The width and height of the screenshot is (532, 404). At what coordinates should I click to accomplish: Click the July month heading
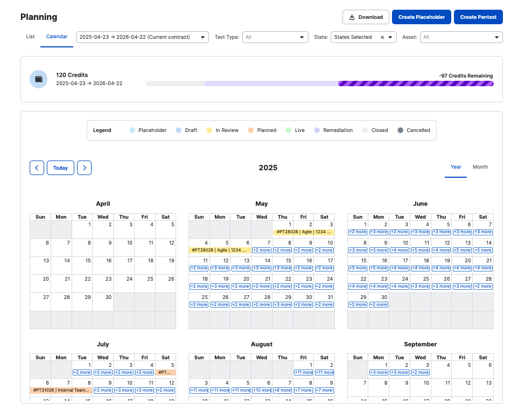pos(103,344)
